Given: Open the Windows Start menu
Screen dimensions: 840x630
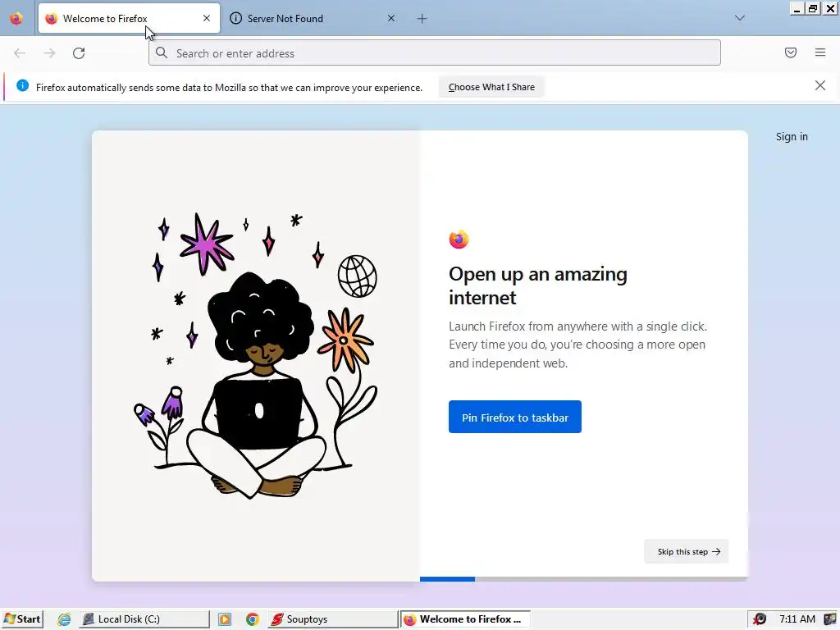Looking at the screenshot, I should [22, 619].
